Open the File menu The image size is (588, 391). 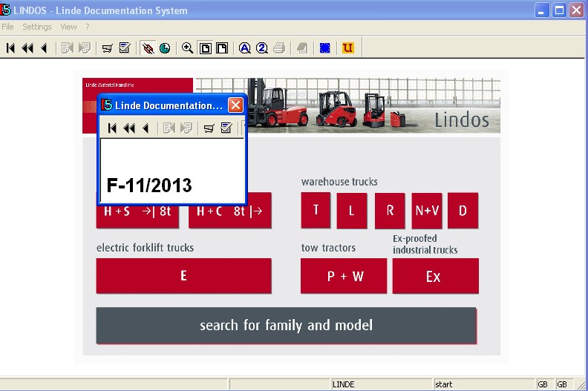coord(7,27)
